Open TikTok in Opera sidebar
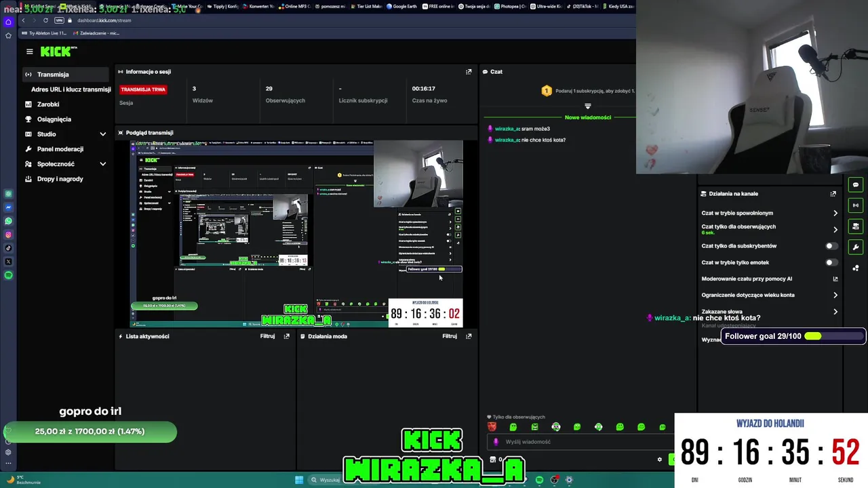 pyautogui.click(x=8, y=248)
